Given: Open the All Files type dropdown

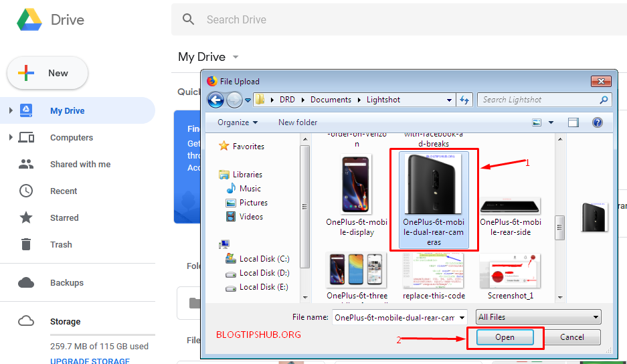Looking at the screenshot, I should (538, 317).
